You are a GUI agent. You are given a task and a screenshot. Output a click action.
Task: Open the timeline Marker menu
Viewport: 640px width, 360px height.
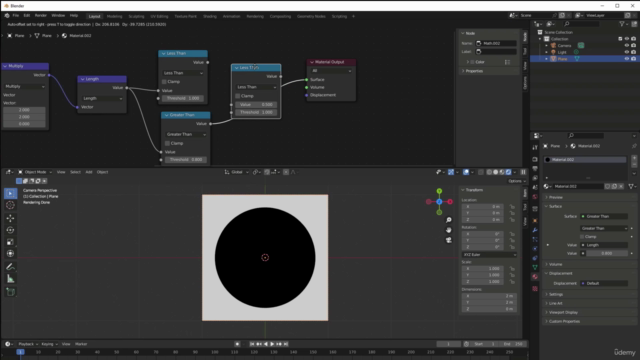[81, 344]
